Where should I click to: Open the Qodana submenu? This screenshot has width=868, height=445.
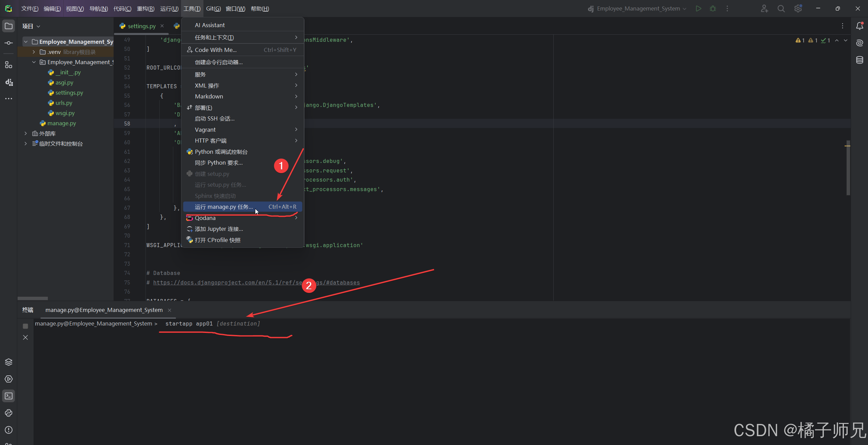(x=243, y=218)
